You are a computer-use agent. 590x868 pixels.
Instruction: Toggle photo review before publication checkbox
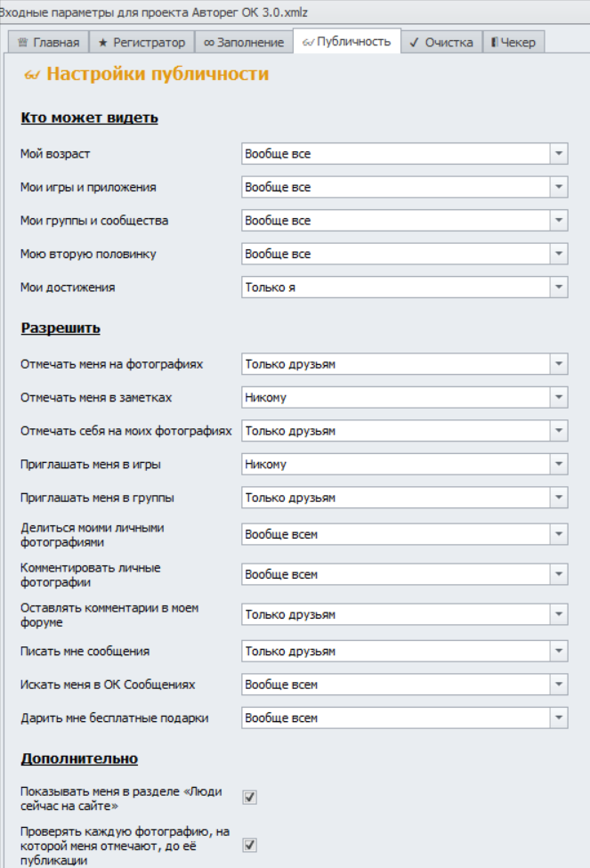pyautogui.click(x=250, y=845)
